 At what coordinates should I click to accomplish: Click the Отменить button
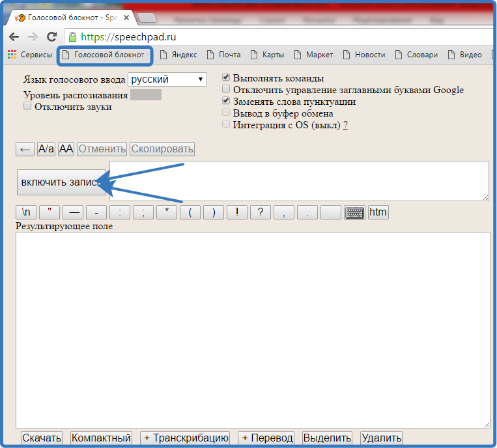tap(102, 149)
